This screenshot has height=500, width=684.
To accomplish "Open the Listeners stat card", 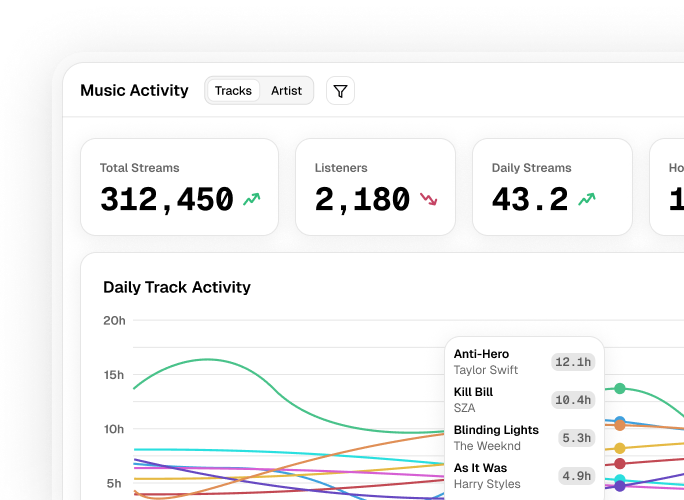I will (x=376, y=187).
